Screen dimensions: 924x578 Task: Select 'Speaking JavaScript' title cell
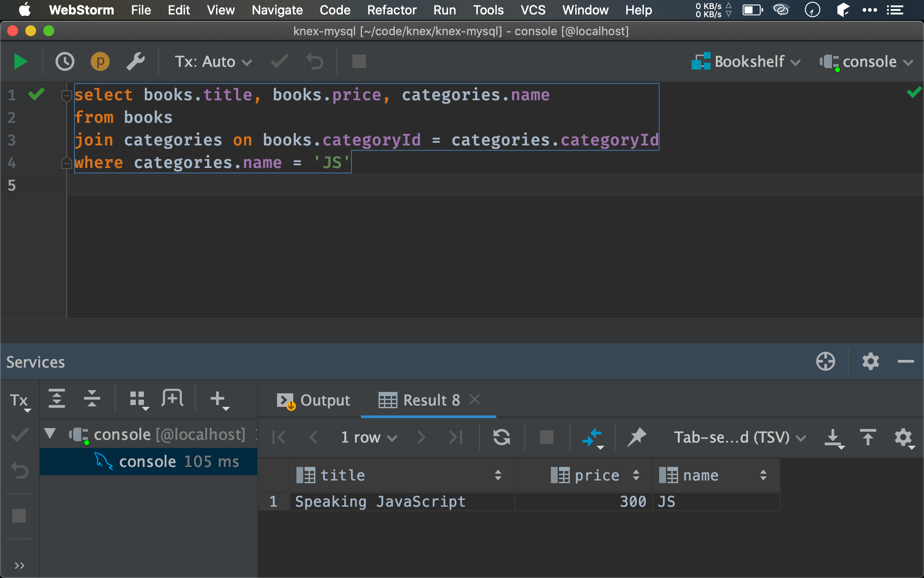point(402,502)
